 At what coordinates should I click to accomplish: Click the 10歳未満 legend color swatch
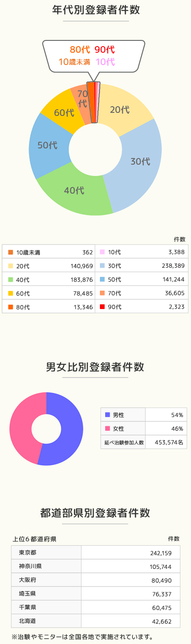[11, 252]
